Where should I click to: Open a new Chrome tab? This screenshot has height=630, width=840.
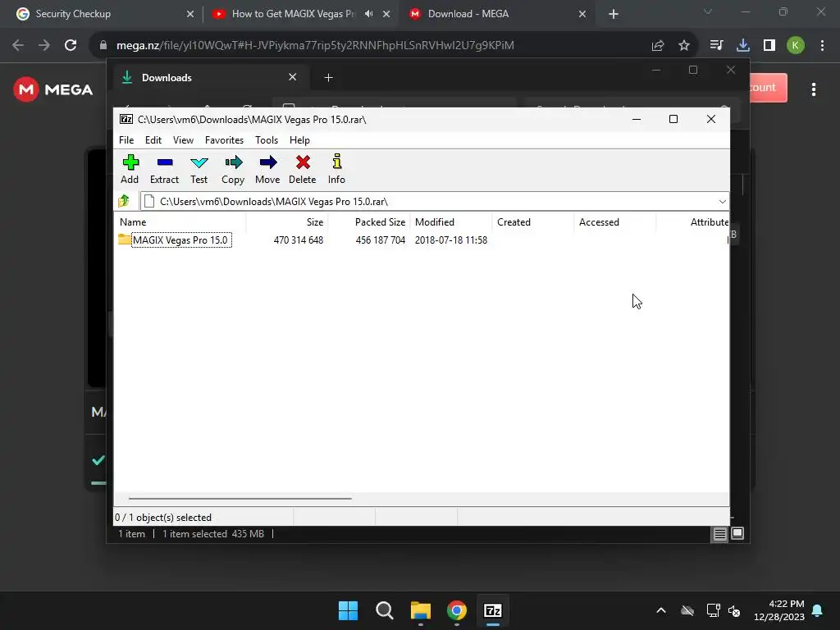pyautogui.click(x=614, y=15)
